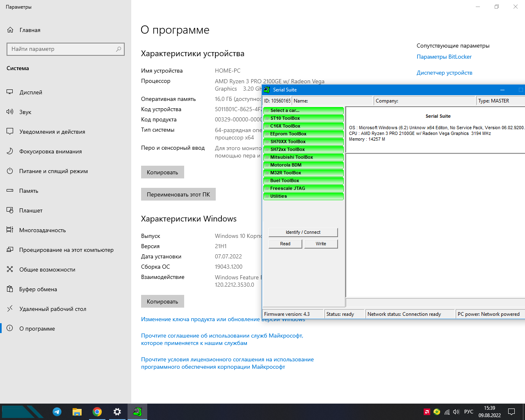Click the volume speaker tray icon
The height and width of the screenshot is (420, 525).
click(456, 412)
